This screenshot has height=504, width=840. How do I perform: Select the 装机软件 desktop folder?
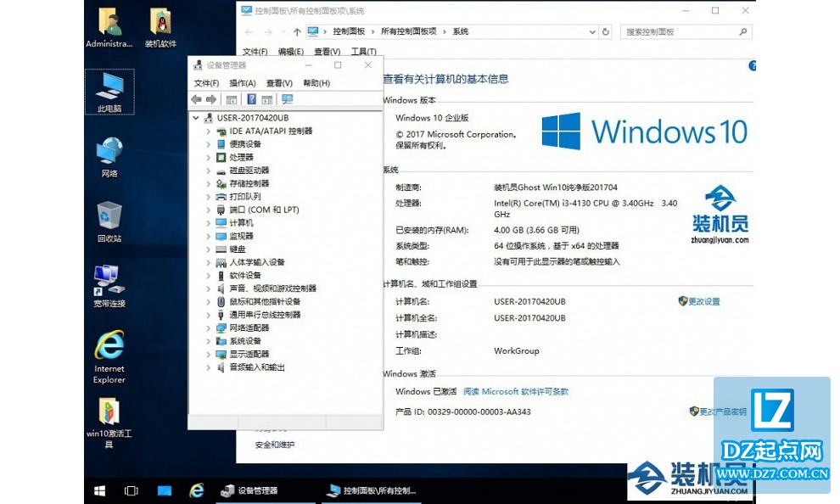(x=160, y=28)
